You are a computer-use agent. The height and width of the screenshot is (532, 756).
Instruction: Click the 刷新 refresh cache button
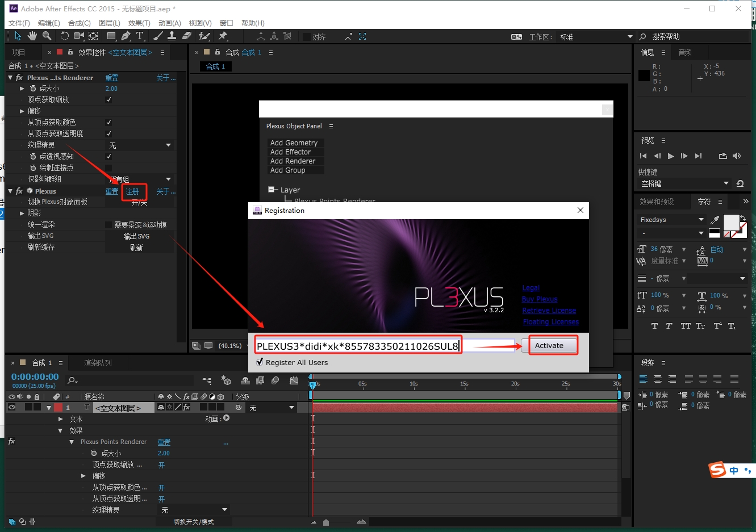tap(136, 248)
